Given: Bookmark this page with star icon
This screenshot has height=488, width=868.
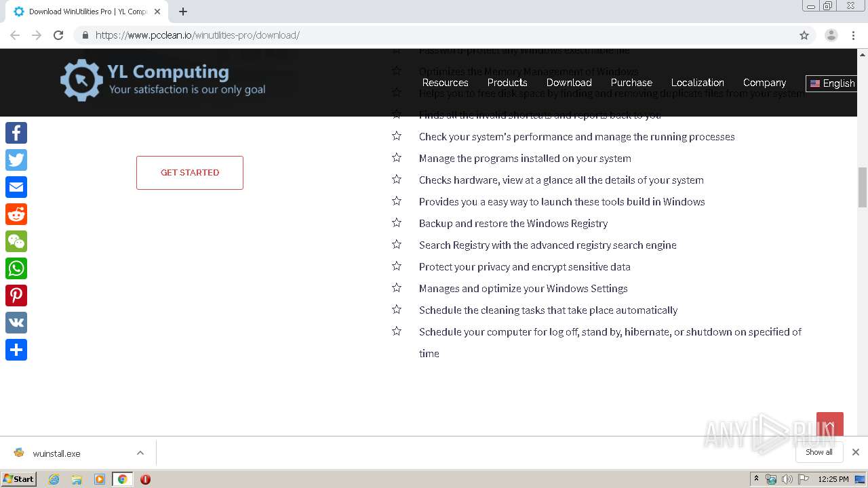Looking at the screenshot, I should pyautogui.click(x=804, y=35).
